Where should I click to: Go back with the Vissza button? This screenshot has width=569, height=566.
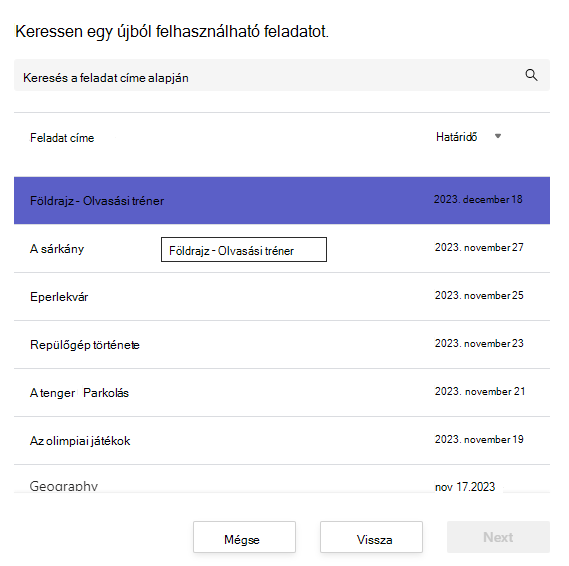371,537
